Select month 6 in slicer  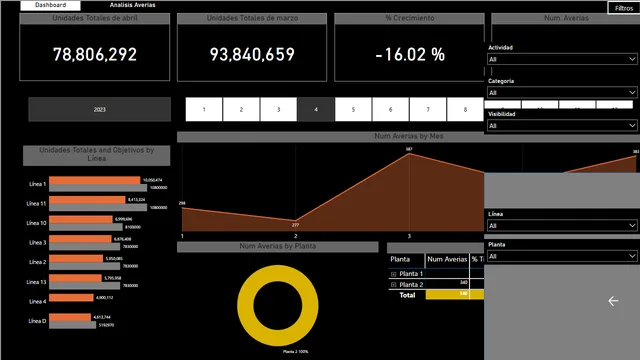(x=391, y=109)
